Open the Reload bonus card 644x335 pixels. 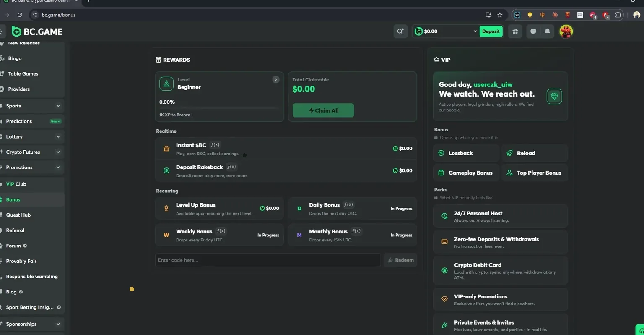tap(535, 153)
